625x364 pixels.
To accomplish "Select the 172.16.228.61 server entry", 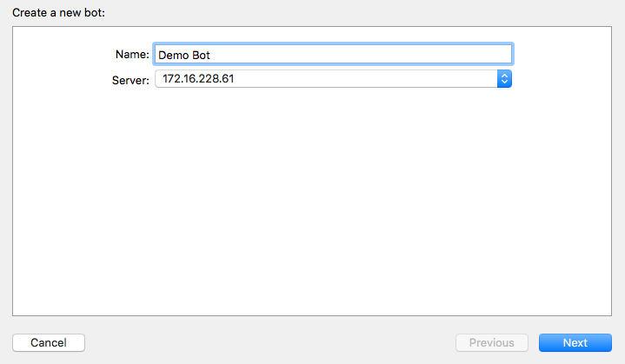I will [x=198, y=79].
